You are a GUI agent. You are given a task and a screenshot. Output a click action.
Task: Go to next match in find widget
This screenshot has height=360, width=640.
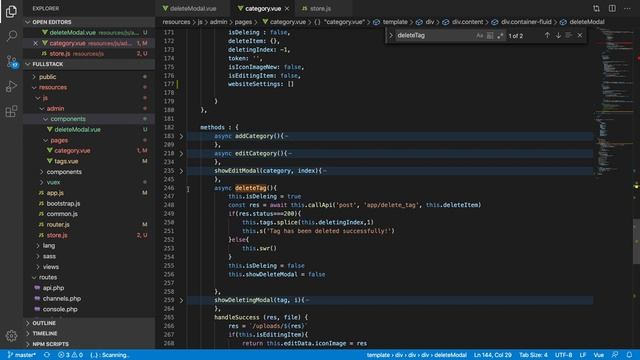tap(558, 36)
